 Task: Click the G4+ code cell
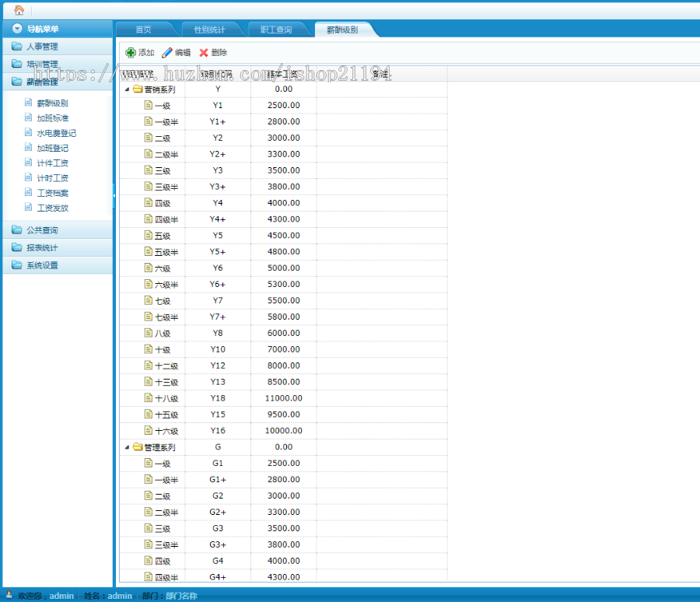218,577
